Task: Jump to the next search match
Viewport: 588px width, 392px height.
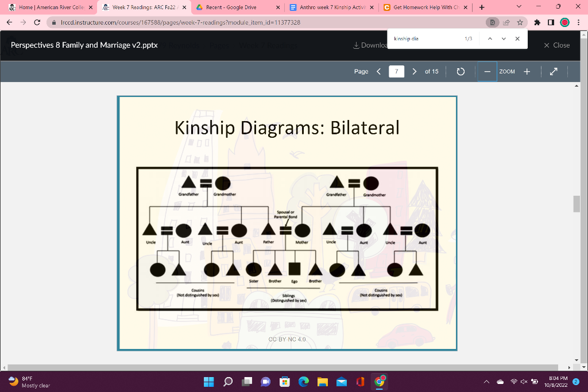Action: tap(503, 38)
